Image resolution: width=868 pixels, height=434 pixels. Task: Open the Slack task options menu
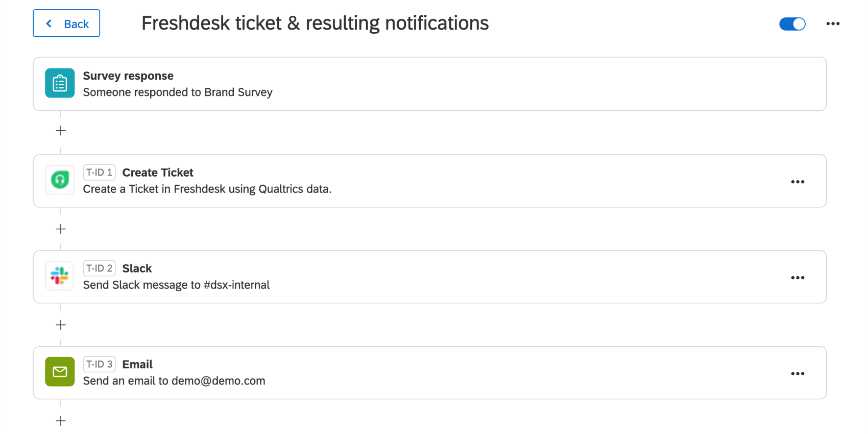pos(798,278)
